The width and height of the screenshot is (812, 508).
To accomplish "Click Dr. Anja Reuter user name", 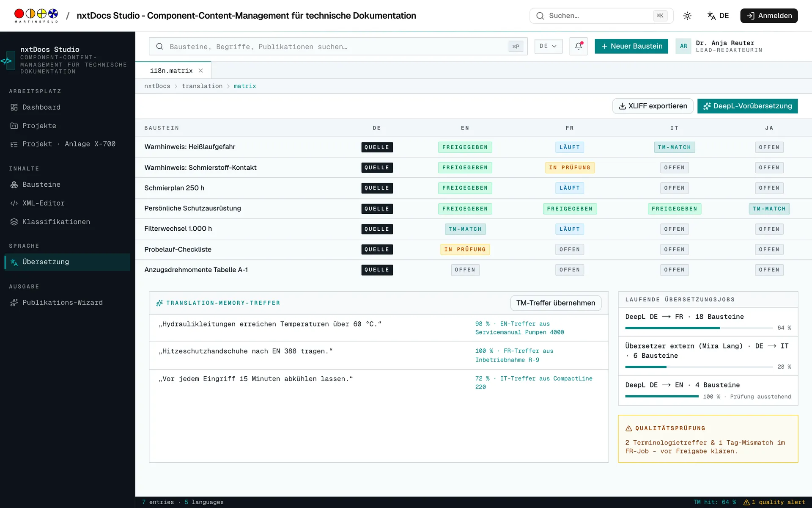I will pos(725,43).
